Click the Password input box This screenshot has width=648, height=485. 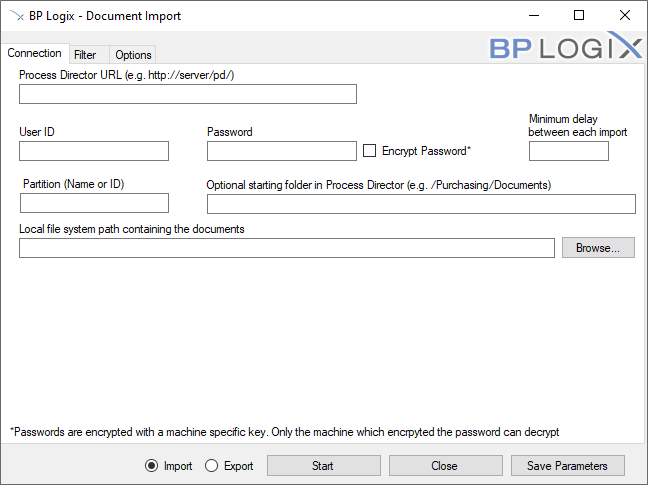tap(282, 151)
